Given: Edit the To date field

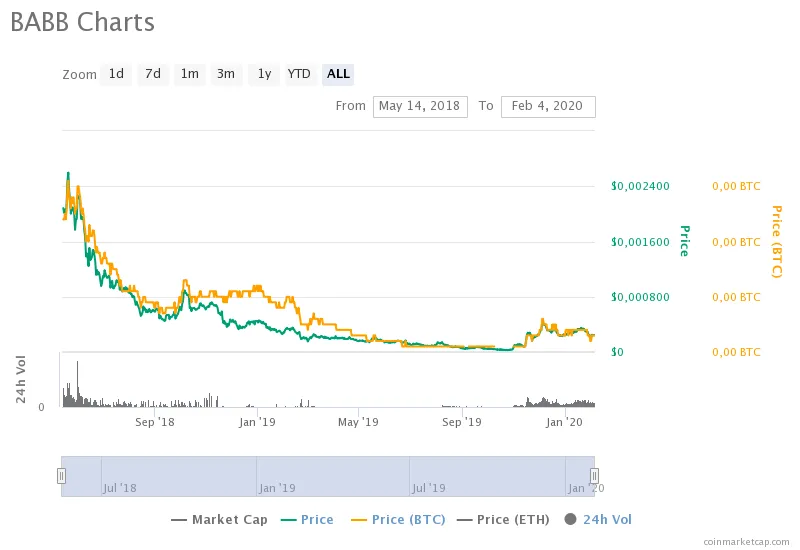Looking at the screenshot, I should pyautogui.click(x=548, y=106).
